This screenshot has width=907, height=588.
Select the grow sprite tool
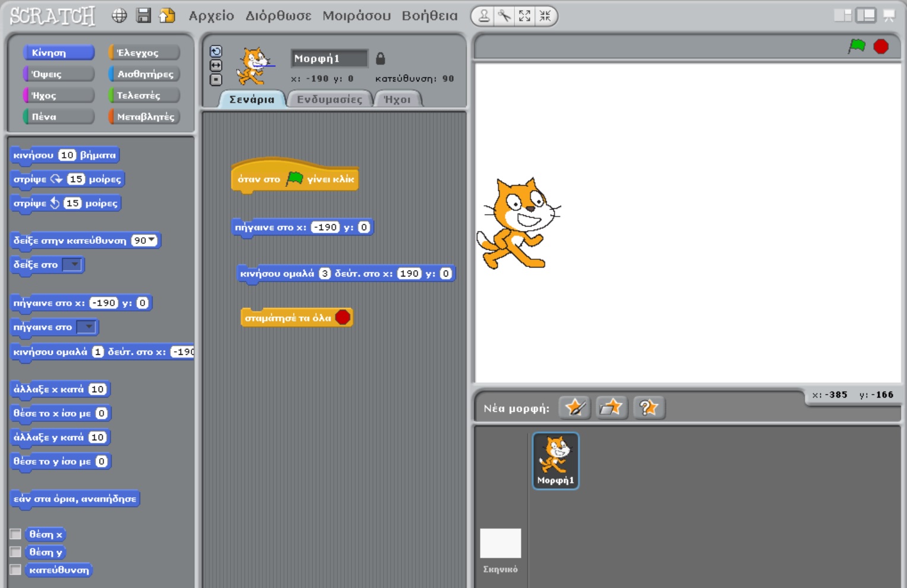524,16
